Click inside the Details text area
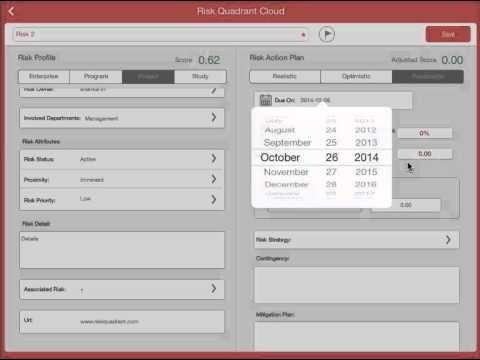480x360 pixels. click(x=122, y=250)
